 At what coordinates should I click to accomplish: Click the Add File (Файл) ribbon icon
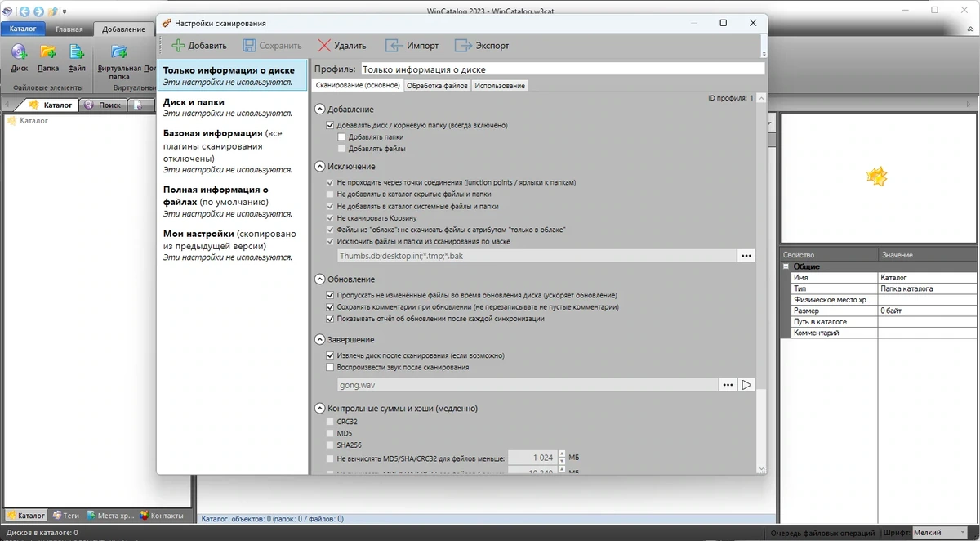pyautogui.click(x=77, y=54)
